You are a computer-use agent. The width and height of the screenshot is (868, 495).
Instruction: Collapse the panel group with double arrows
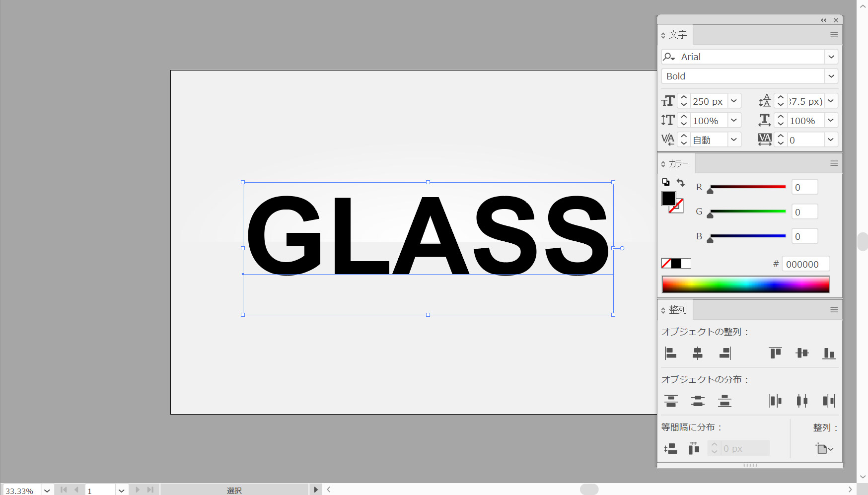(823, 20)
